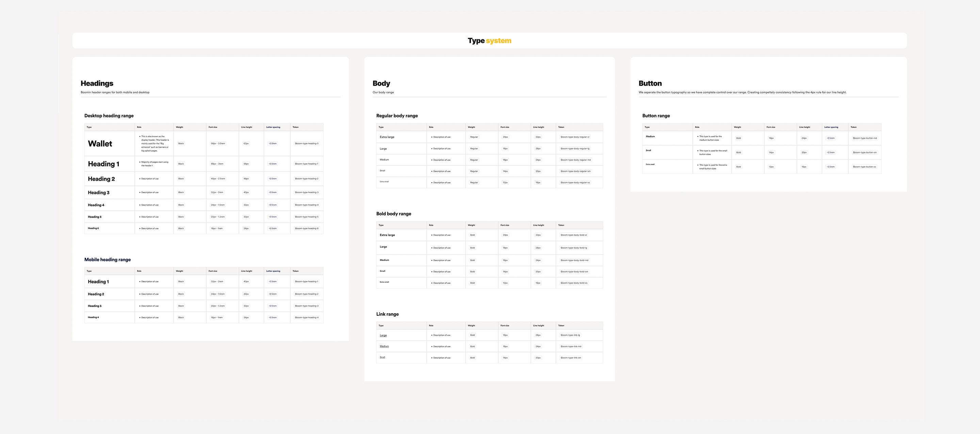Click the "$boom-type-body-regular-sm" token chip
Viewport: 980px width, 434px height.
tap(576, 171)
